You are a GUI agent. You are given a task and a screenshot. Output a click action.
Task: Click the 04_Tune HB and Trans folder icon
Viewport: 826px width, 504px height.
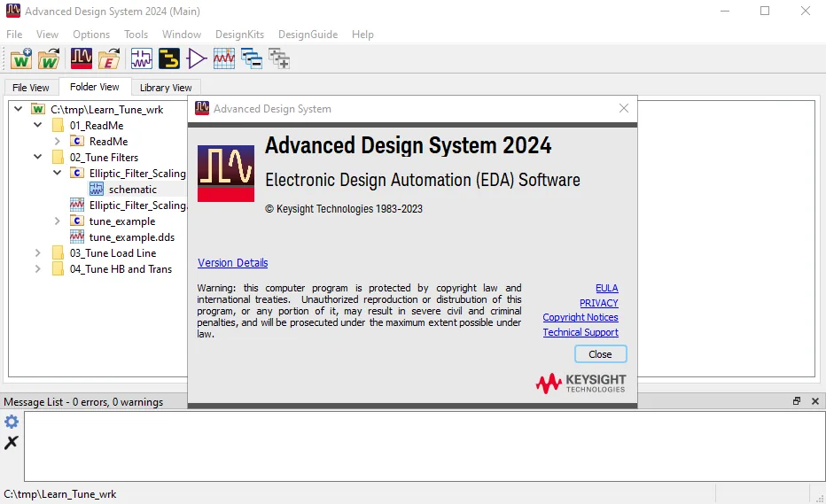[58, 268]
